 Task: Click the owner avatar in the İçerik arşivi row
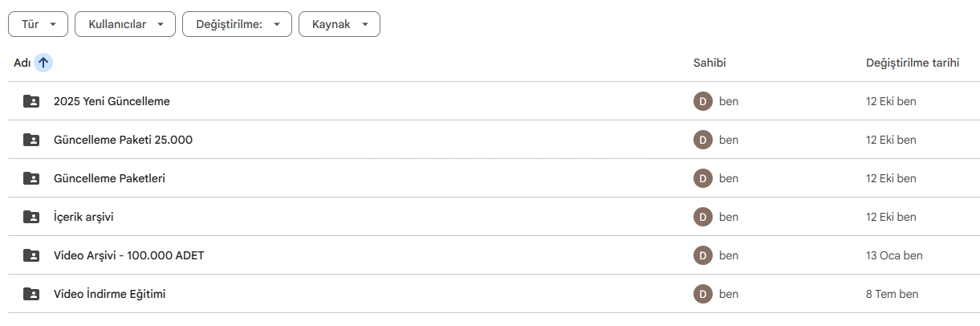pos(702,217)
